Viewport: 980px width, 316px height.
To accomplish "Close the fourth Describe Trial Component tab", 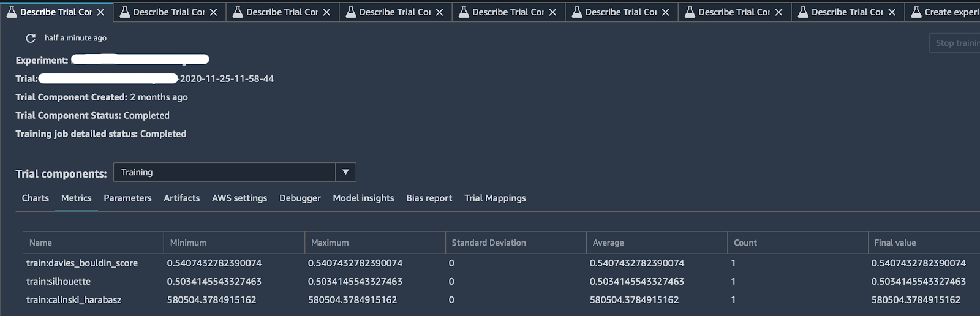I will (439, 12).
